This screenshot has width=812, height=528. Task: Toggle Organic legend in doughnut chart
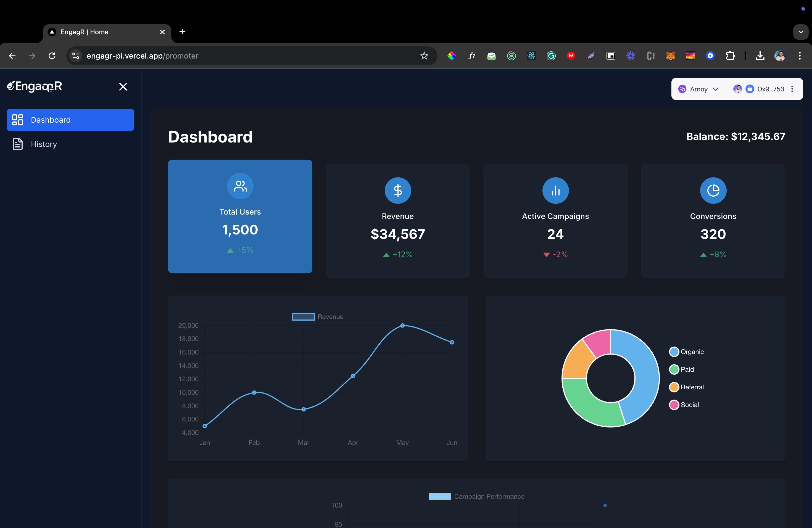point(686,352)
